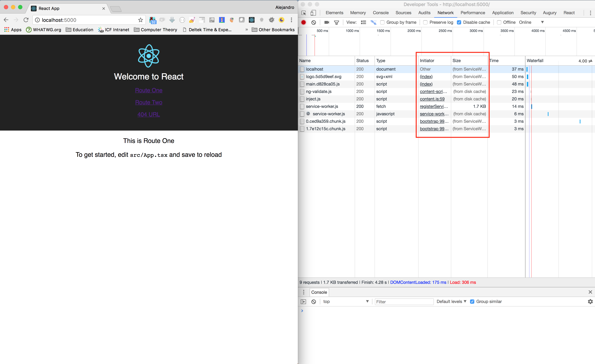Check the Offline checkbox
This screenshot has height=364, width=595.
499,22
